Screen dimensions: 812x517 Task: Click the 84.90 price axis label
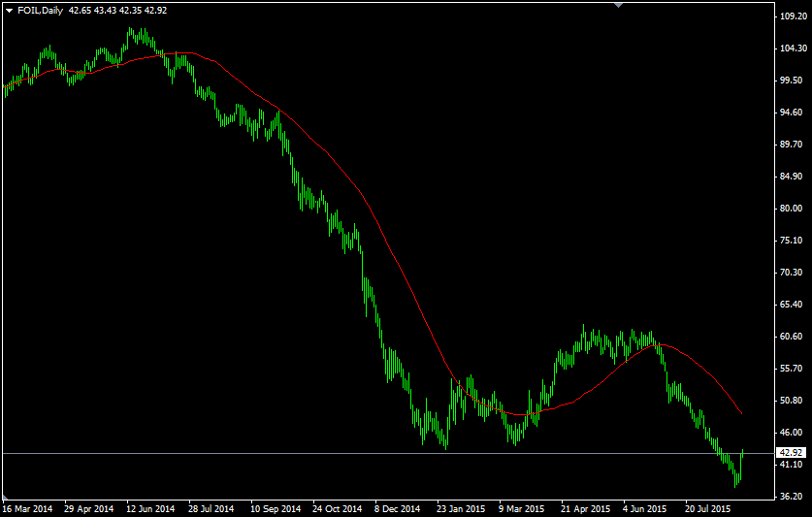coord(794,177)
